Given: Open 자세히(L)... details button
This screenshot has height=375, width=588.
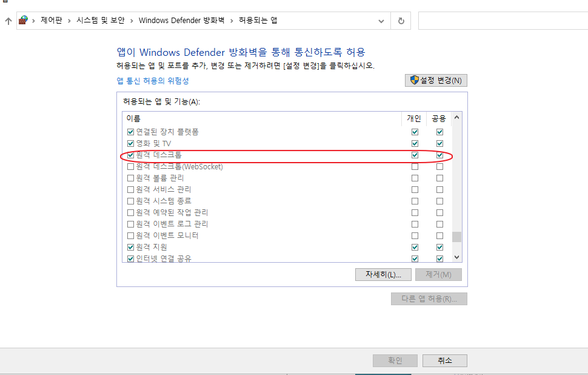Looking at the screenshot, I should coord(383,274).
